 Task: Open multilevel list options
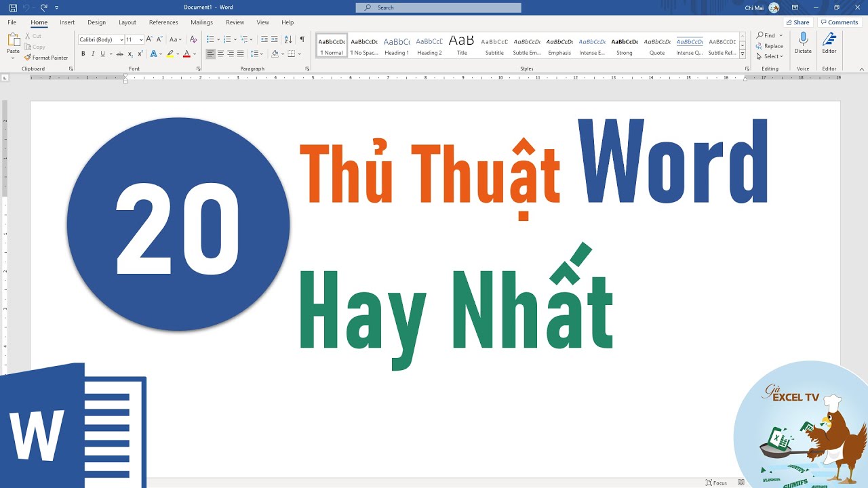(x=247, y=39)
